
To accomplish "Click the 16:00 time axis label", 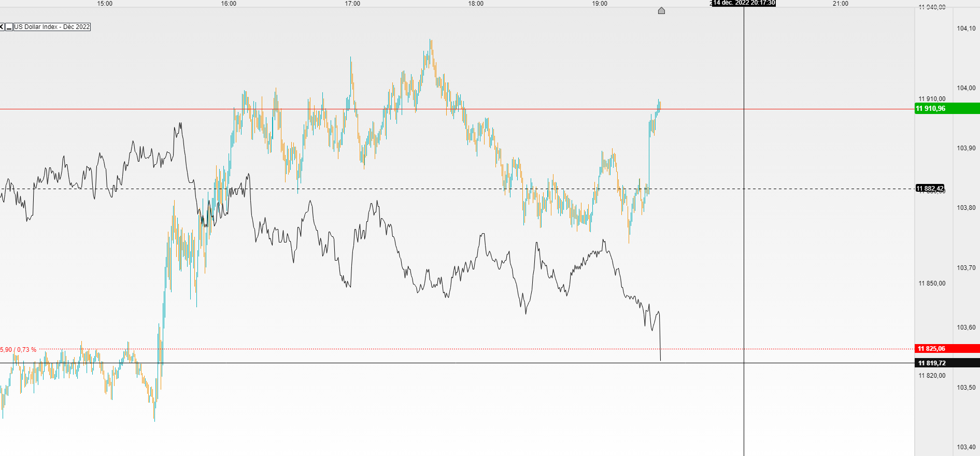I will point(229,4).
